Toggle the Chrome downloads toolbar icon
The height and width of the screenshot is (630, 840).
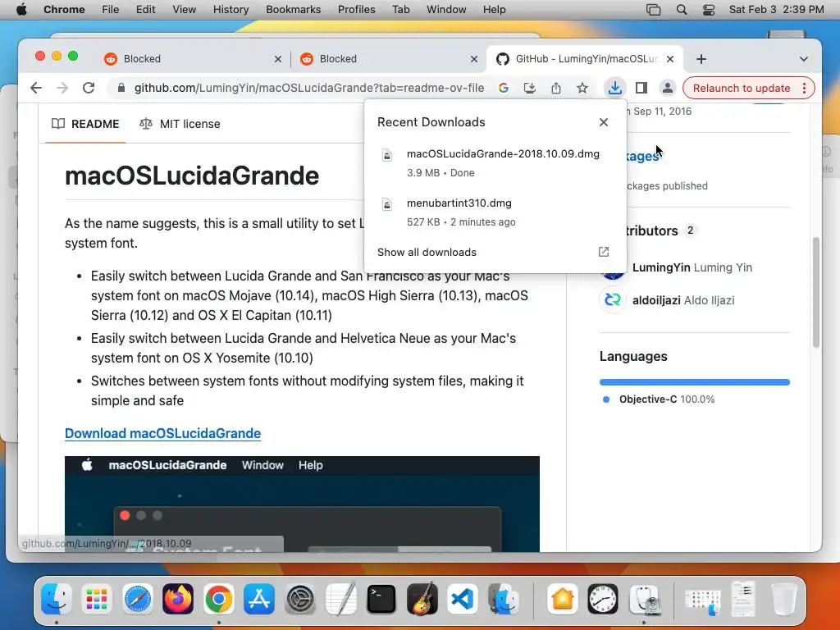(614, 88)
